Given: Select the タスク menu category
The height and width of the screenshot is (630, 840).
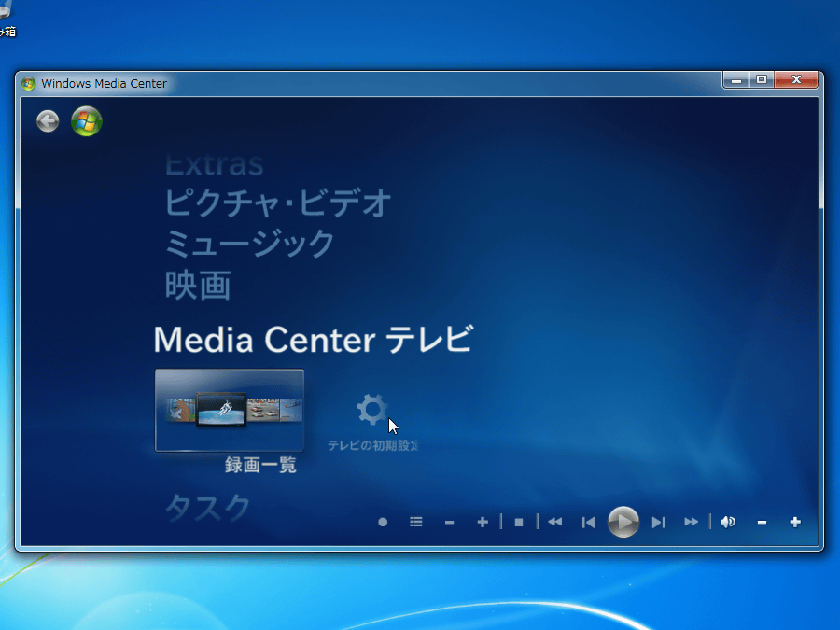Looking at the screenshot, I should (208, 508).
